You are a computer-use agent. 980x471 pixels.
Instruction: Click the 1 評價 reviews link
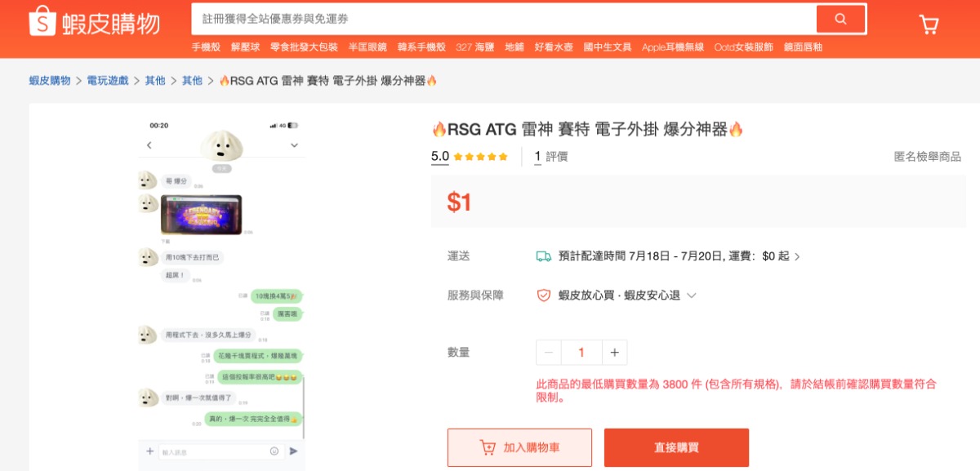coord(551,157)
